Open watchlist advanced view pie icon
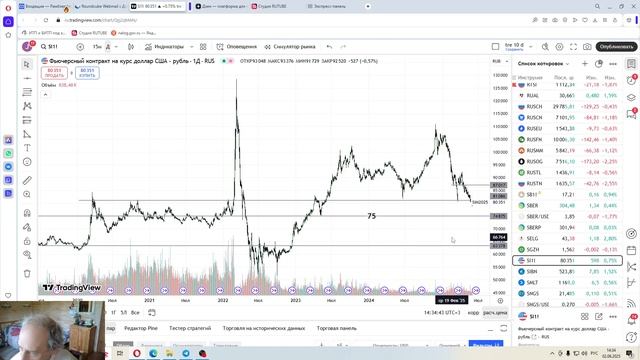 [599, 64]
